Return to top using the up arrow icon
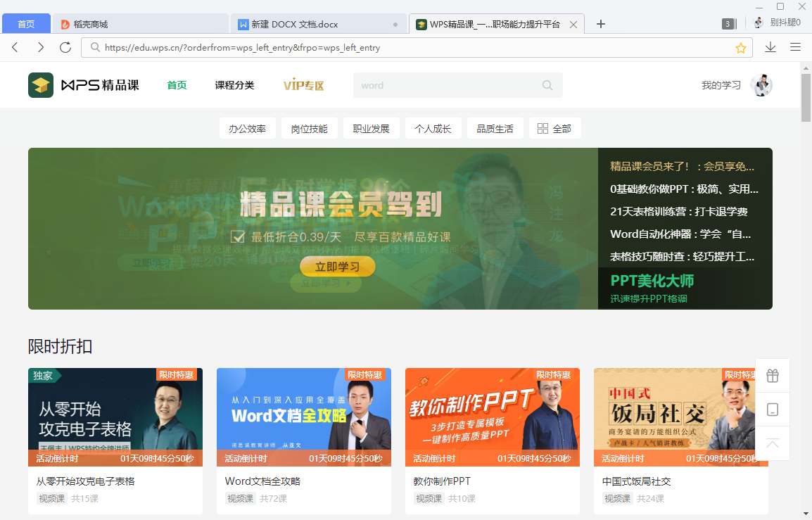 click(x=773, y=443)
